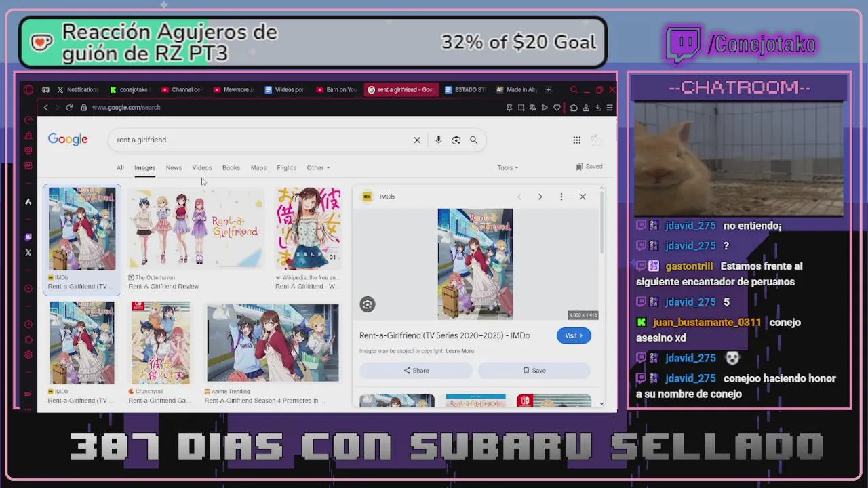
Task: Open Aria AI icon in sidebar
Action: pyautogui.click(x=28, y=201)
